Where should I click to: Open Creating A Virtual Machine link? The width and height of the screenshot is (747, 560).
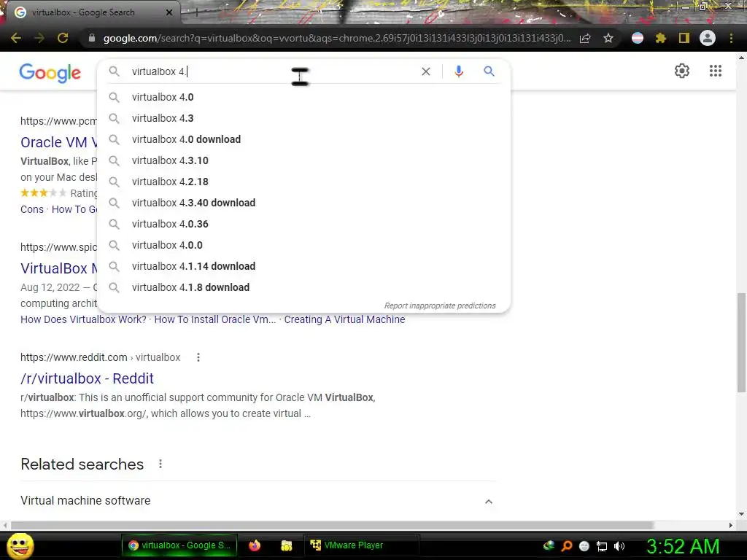coord(344,319)
